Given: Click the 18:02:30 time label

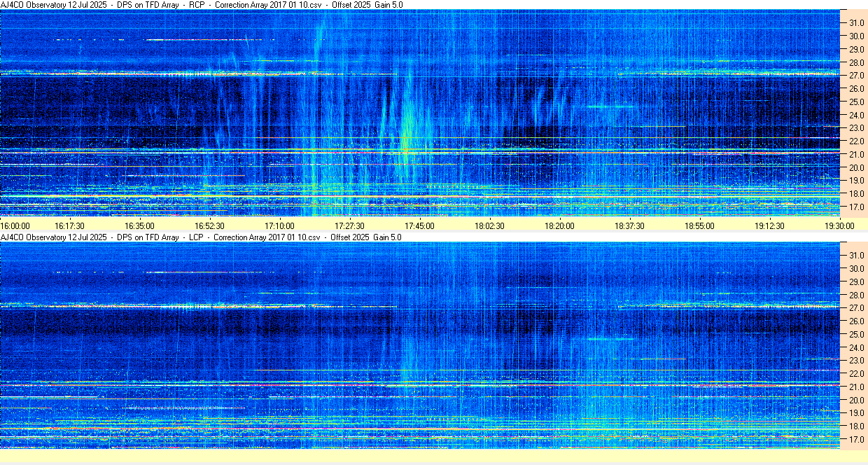Looking at the screenshot, I should tap(489, 225).
